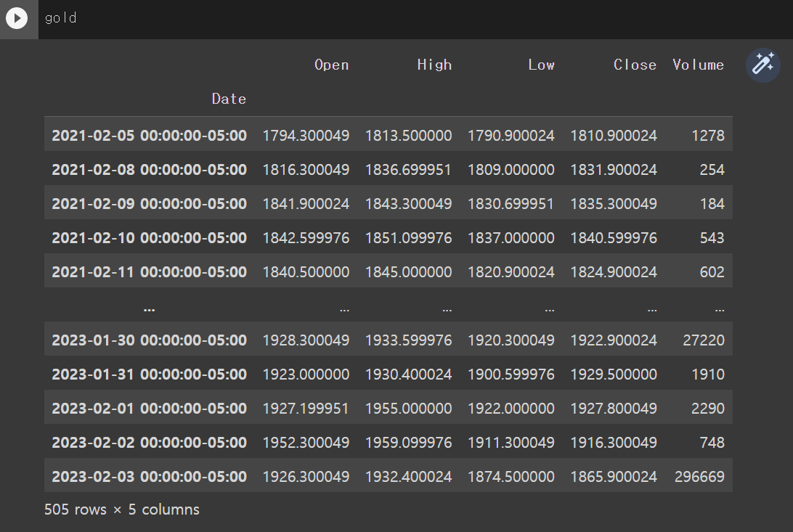This screenshot has width=793, height=532.
Task: Click High value 1813.500000
Action: coord(409,136)
